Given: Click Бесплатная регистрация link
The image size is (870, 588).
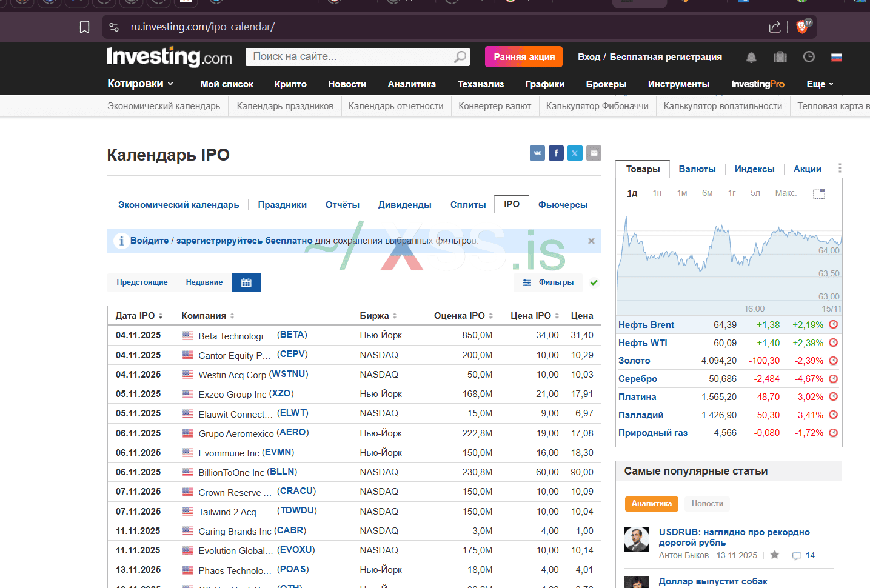Looking at the screenshot, I should coord(666,57).
